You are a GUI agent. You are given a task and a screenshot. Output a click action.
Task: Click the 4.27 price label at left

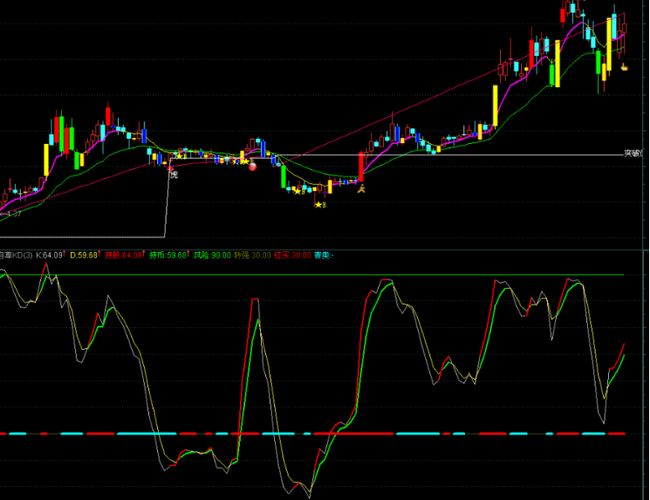point(12,214)
